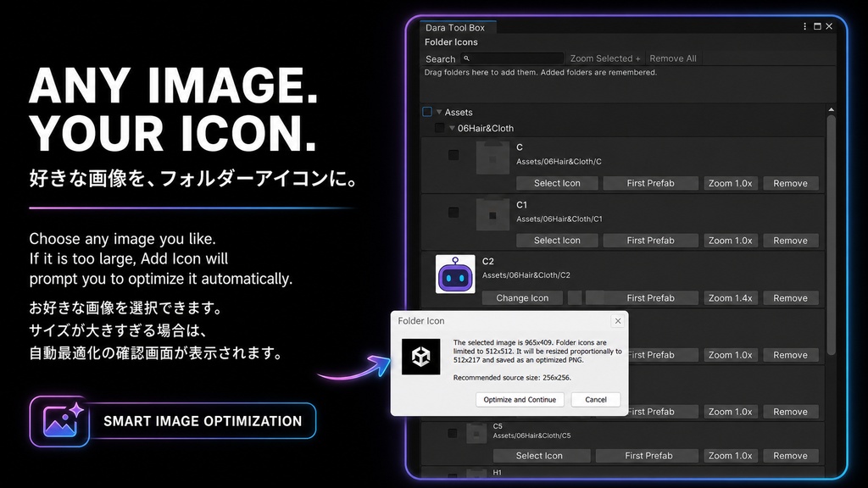Click the folder C5 icon thumbnail
The height and width of the screenshot is (488, 868).
(476, 433)
